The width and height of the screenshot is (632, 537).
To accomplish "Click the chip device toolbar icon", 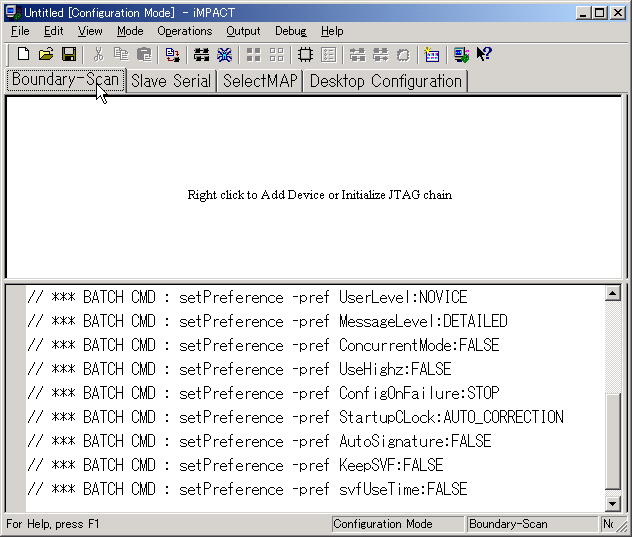I will (306, 54).
